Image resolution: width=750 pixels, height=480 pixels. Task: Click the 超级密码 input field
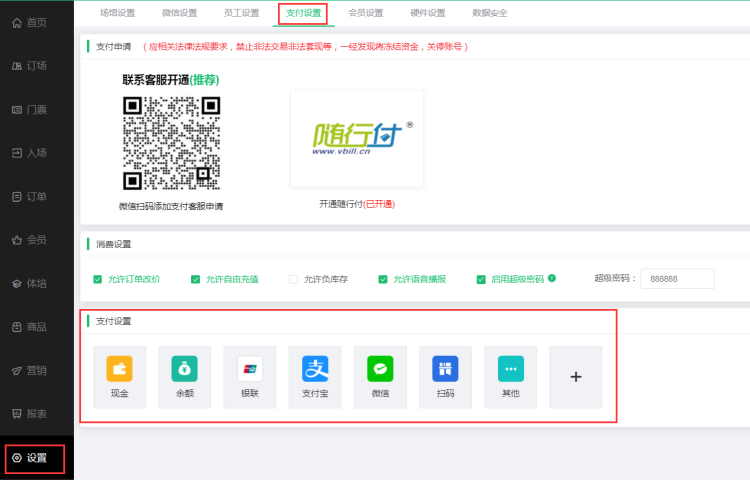[x=677, y=279]
